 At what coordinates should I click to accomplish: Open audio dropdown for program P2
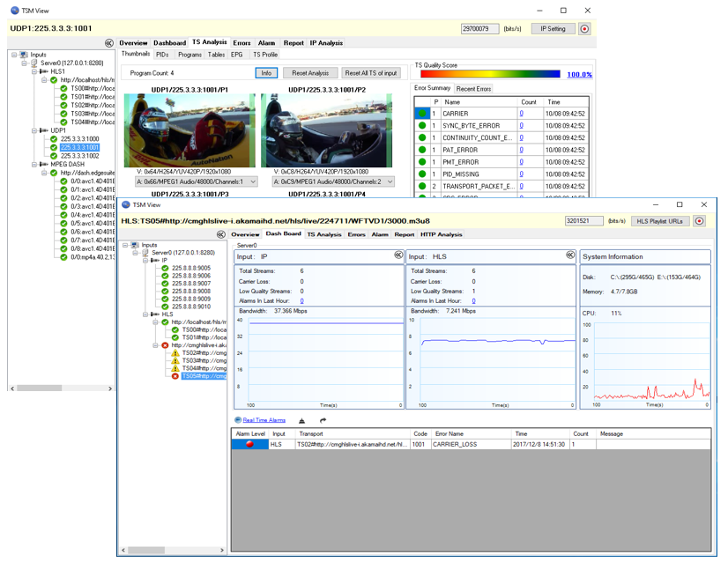(390, 181)
